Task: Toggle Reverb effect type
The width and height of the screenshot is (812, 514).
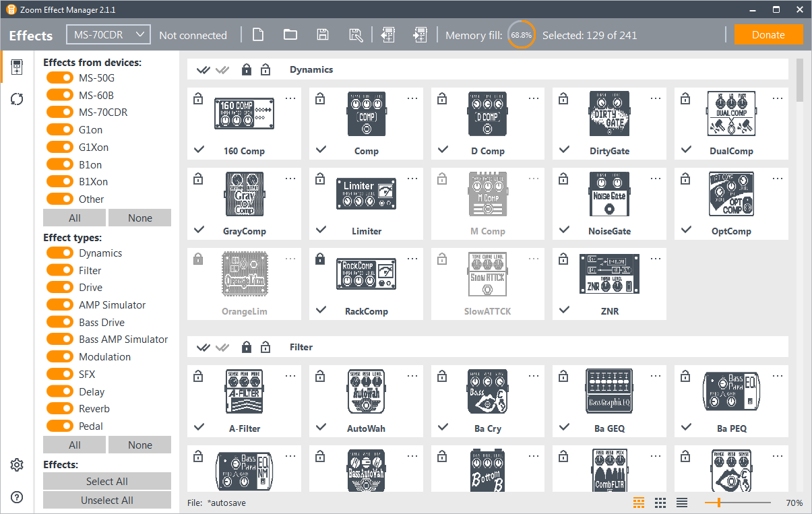Action: click(60, 408)
